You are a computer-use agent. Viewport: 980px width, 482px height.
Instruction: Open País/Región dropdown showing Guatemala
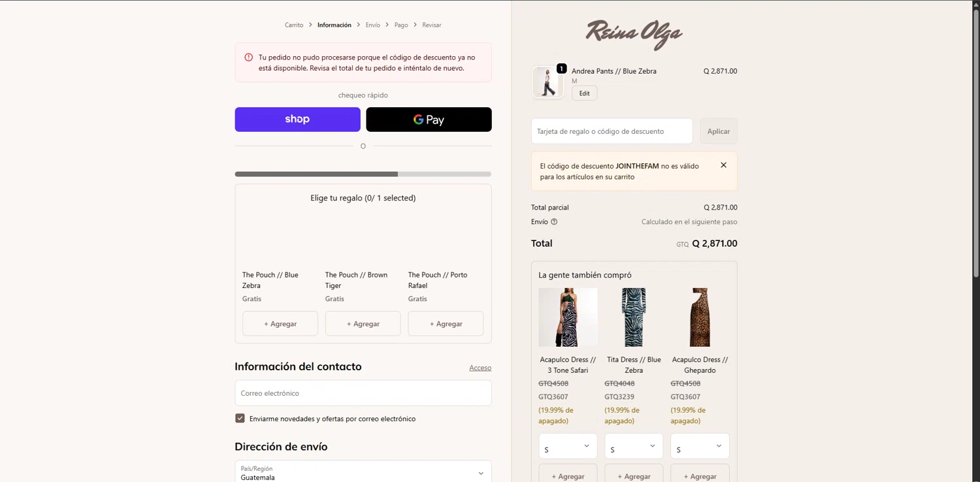(363, 472)
